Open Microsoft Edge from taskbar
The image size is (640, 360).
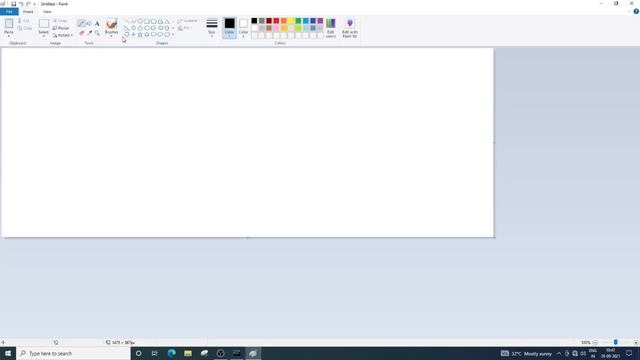[x=171, y=353]
